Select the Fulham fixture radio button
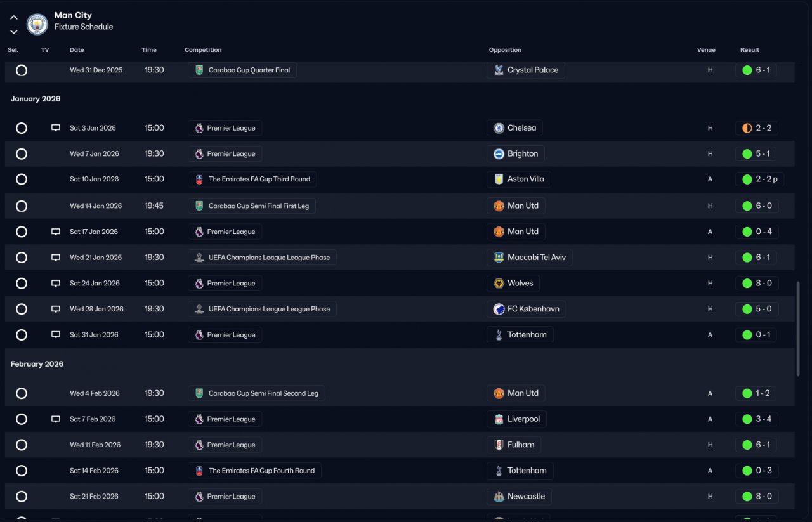This screenshot has height=522, width=812. tap(22, 445)
